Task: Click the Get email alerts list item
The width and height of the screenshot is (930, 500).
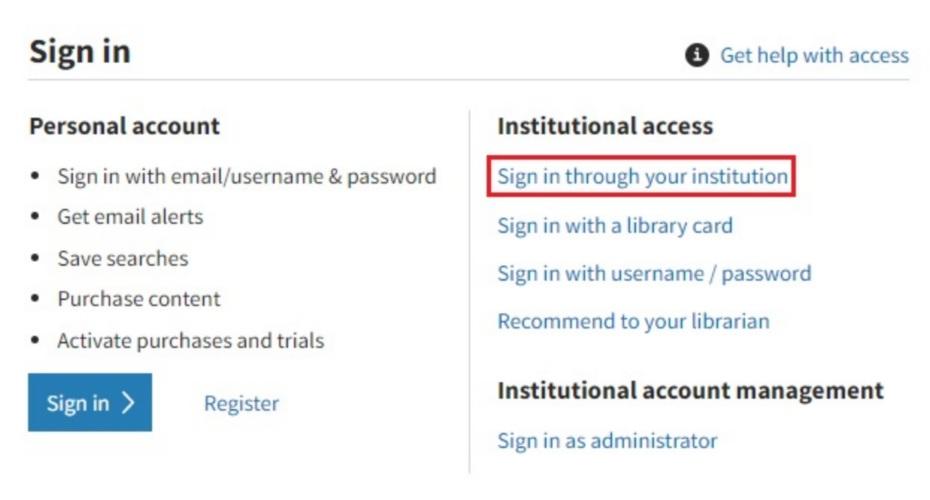Action: coord(130,217)
